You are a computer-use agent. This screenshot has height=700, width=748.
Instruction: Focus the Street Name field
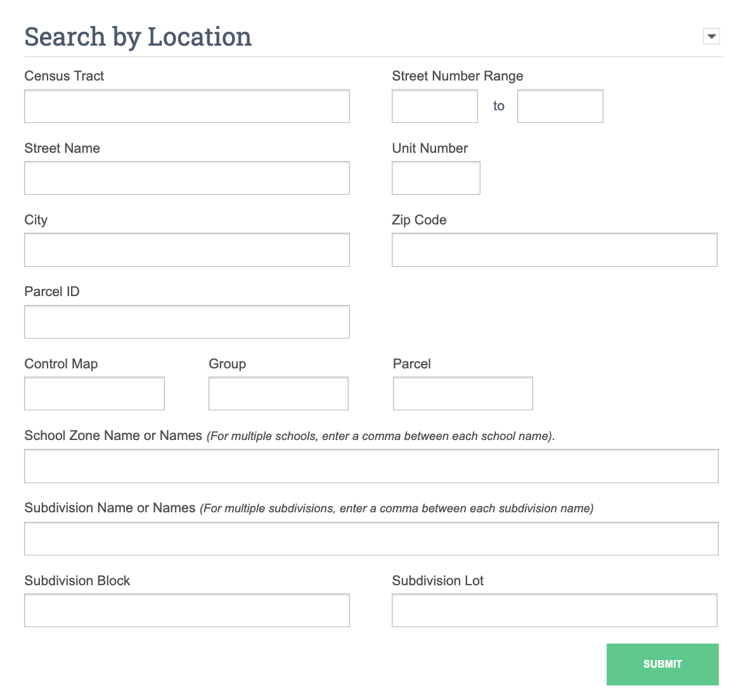(186, 178)
